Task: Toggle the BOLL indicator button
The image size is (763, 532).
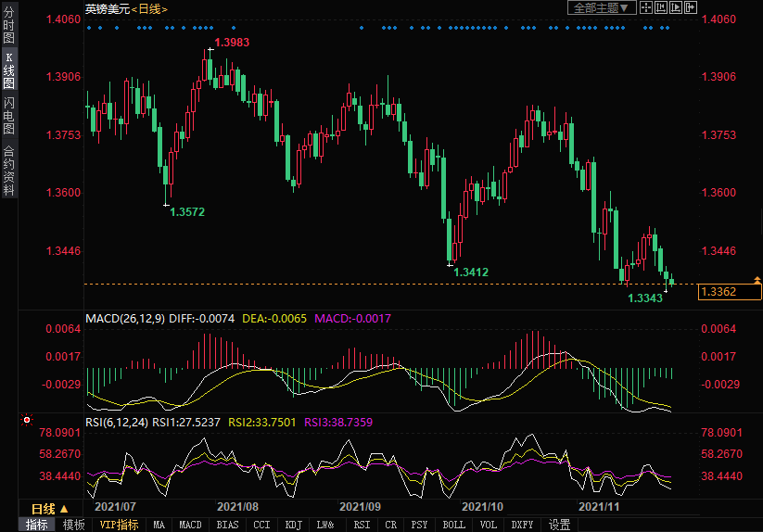Action: click(x=453, y=525)
